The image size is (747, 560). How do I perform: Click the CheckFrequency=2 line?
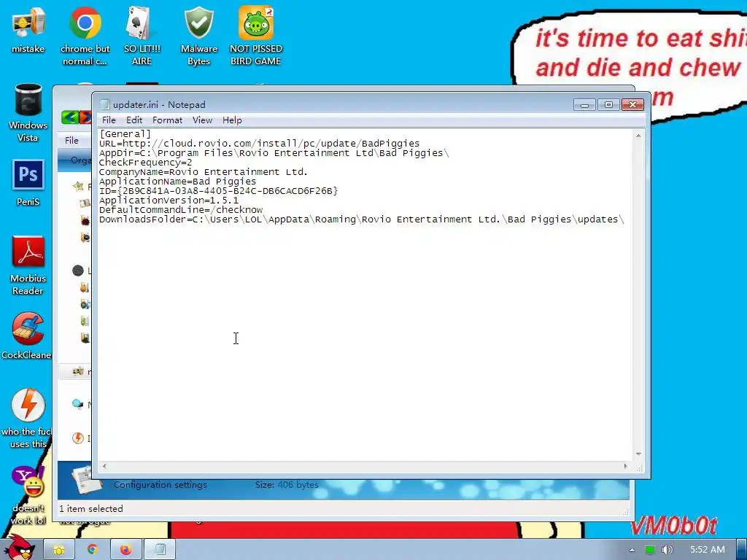(x=145, y=163)
